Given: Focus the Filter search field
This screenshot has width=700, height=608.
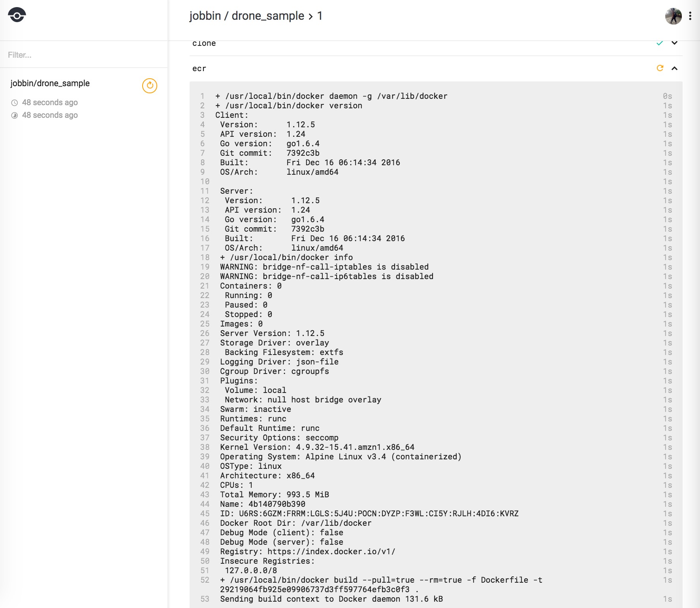Looking at the screenshot, I should click(x=84, y=55).
